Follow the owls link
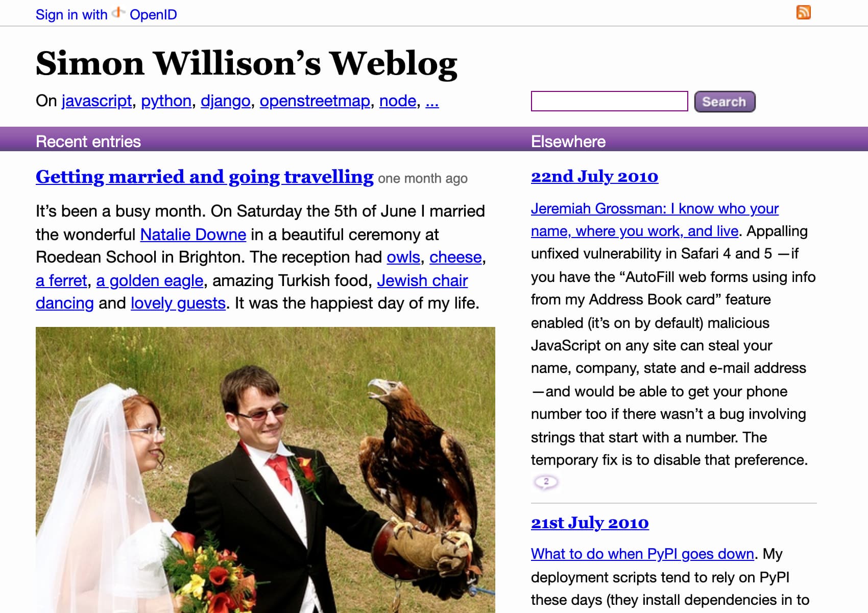 click(403, 257)
